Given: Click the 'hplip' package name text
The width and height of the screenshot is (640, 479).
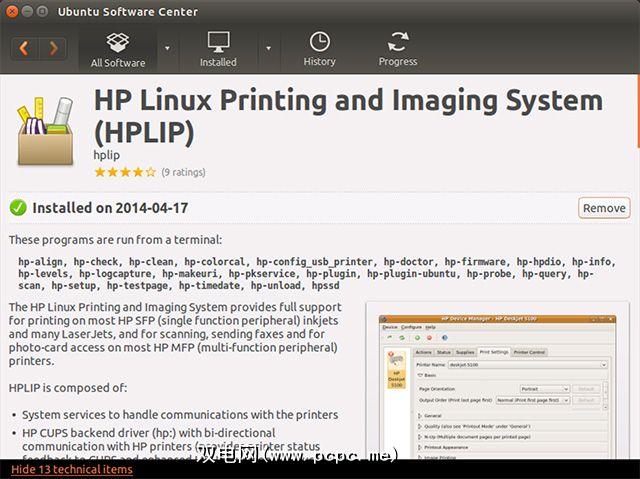Looking at the screenshot, I should [107, 155].
